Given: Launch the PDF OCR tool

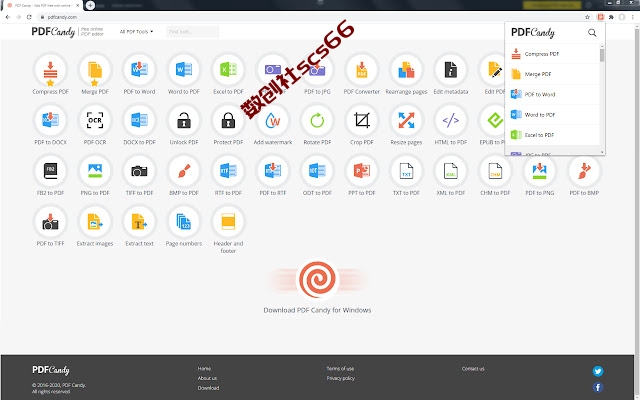Looking at the screenshot, I should tap(95, 125).
